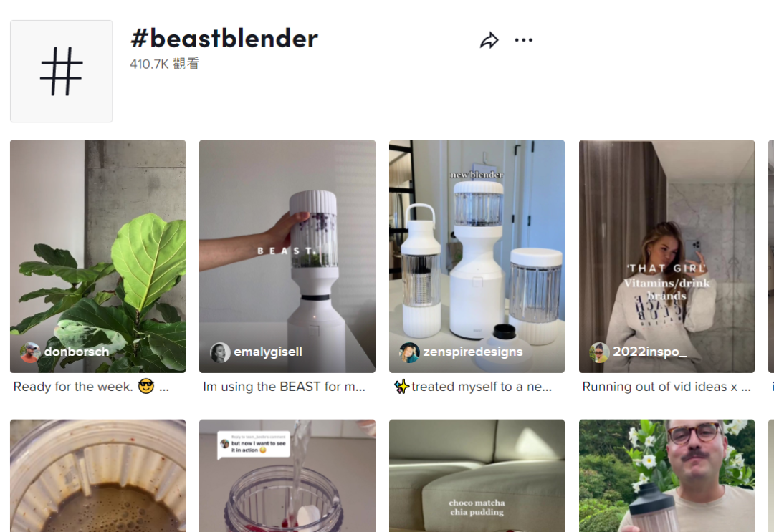
Task: Open zenspiredesigns' profile avatar
Action: pos(409,352)
